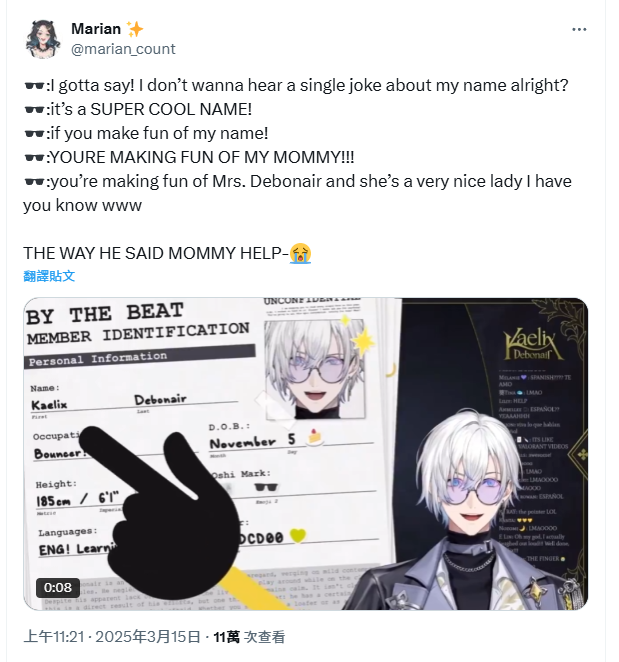619x662 pixels.
Task: Click the crying emoji after MOMMY HELP
Action: click(300, 253)
